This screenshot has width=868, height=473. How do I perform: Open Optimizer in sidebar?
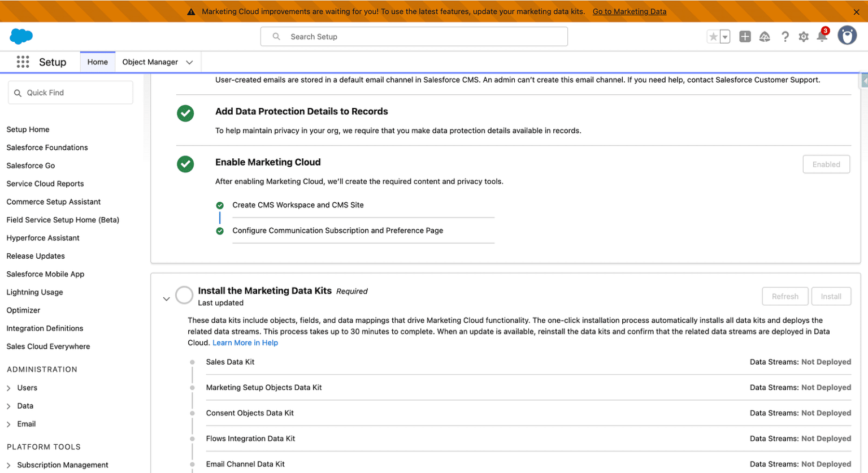pos(23,310)
